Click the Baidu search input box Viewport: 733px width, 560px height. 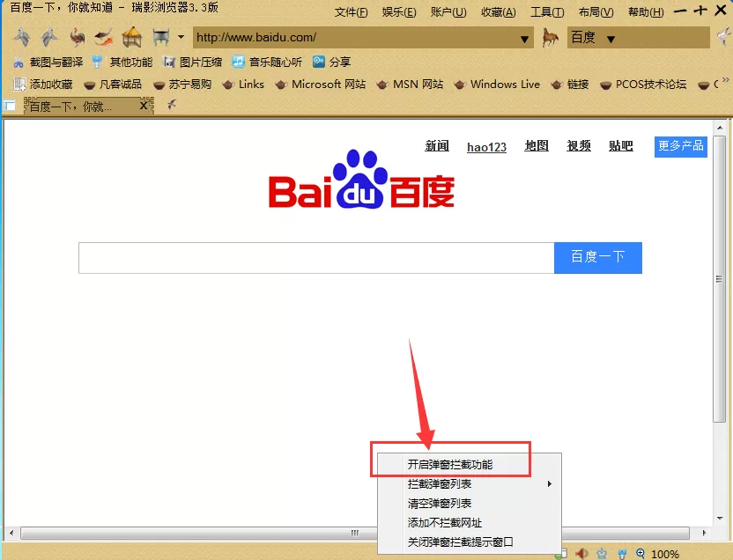tap(316, 258)
